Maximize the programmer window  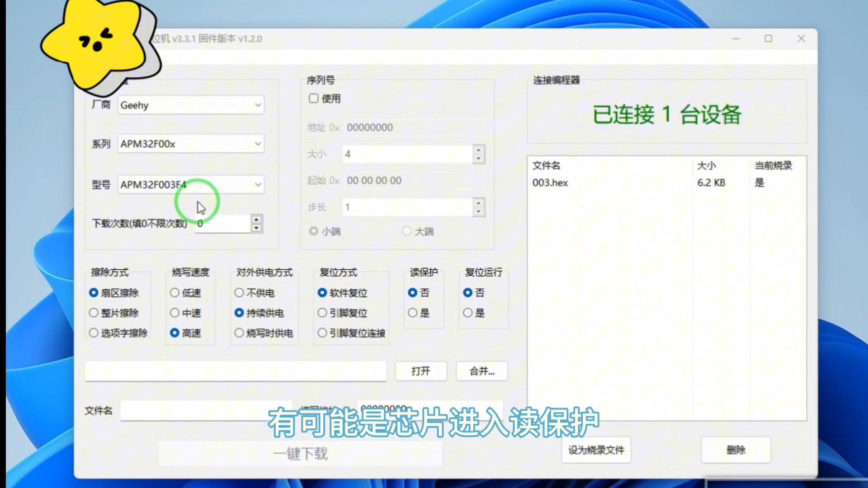point(768,39)
